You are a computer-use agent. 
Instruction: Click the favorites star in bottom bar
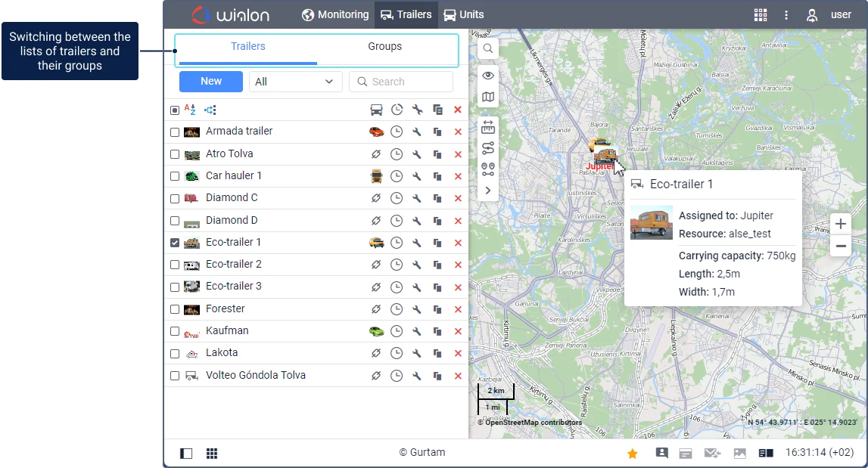632,454
